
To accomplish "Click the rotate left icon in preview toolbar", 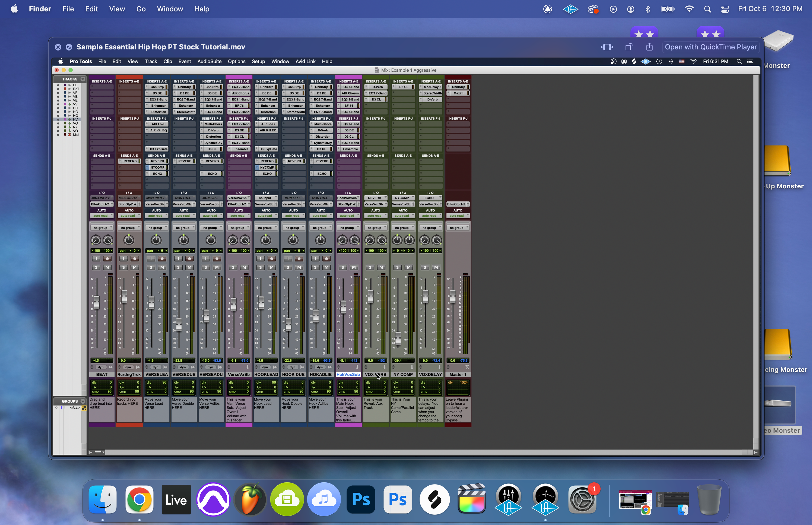I will [x=629, y=47].
